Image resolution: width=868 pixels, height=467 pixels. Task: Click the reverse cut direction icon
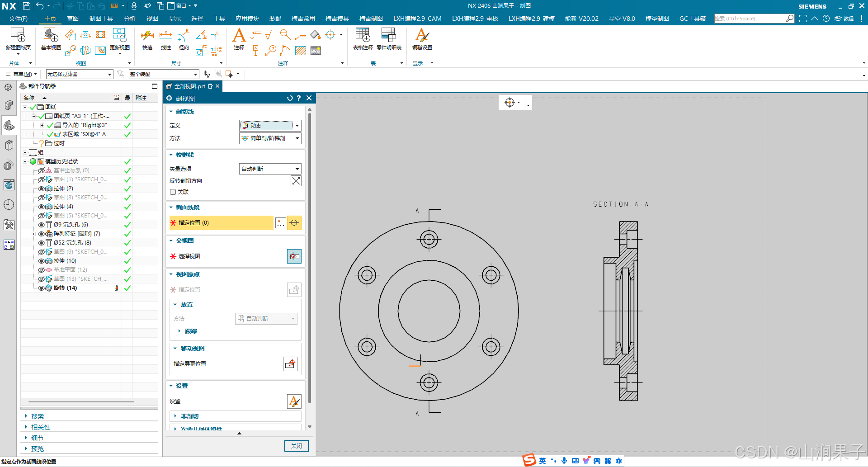pyautogui.click(x=296, y=181)
